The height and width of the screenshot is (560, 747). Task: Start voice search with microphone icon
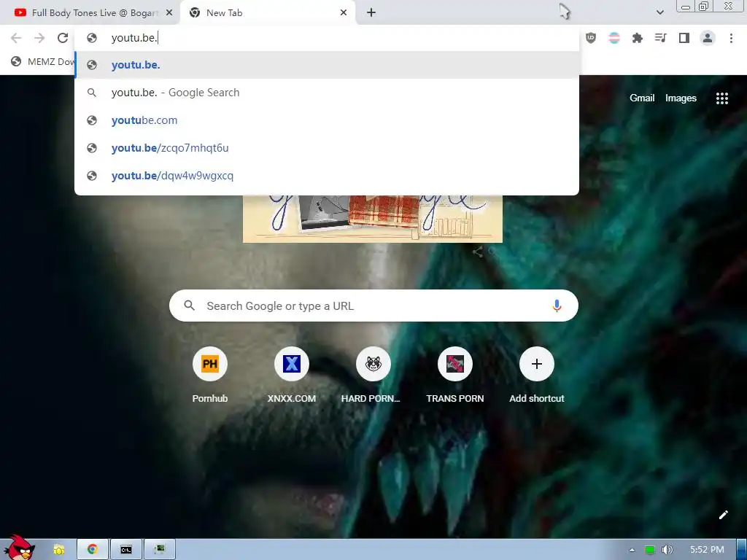coord(557,306)
